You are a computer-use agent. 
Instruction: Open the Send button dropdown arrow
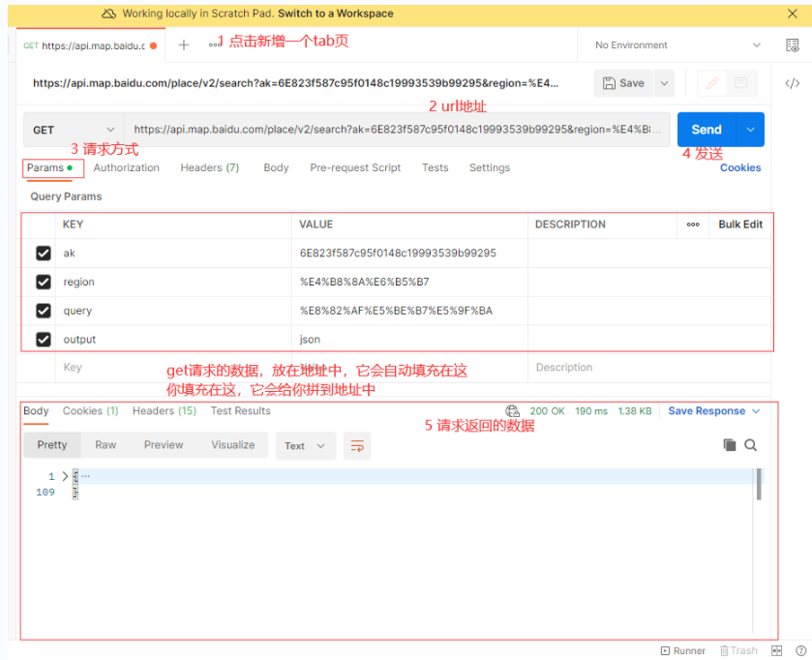click(x=750, y=130)
